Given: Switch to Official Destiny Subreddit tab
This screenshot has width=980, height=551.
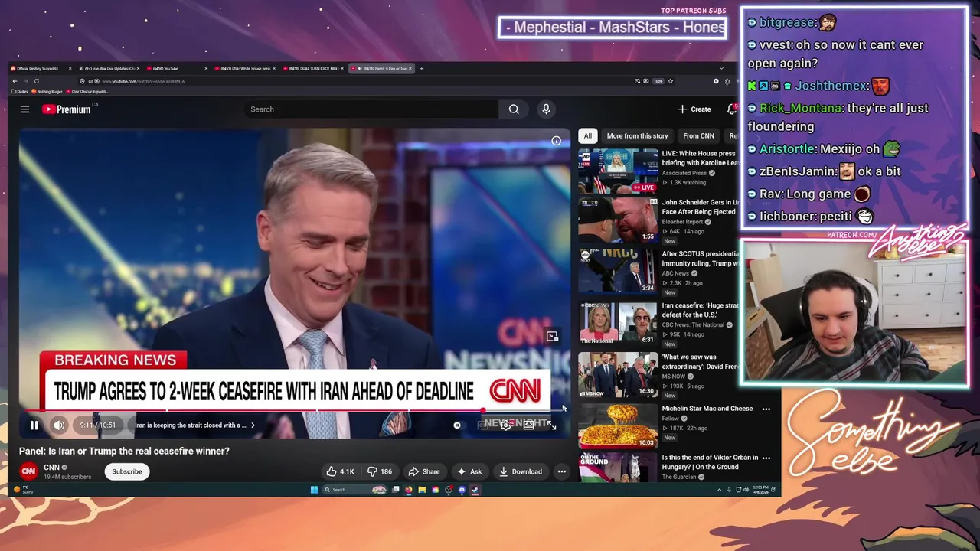Looking at the screenshot, I should coord(41,68).
